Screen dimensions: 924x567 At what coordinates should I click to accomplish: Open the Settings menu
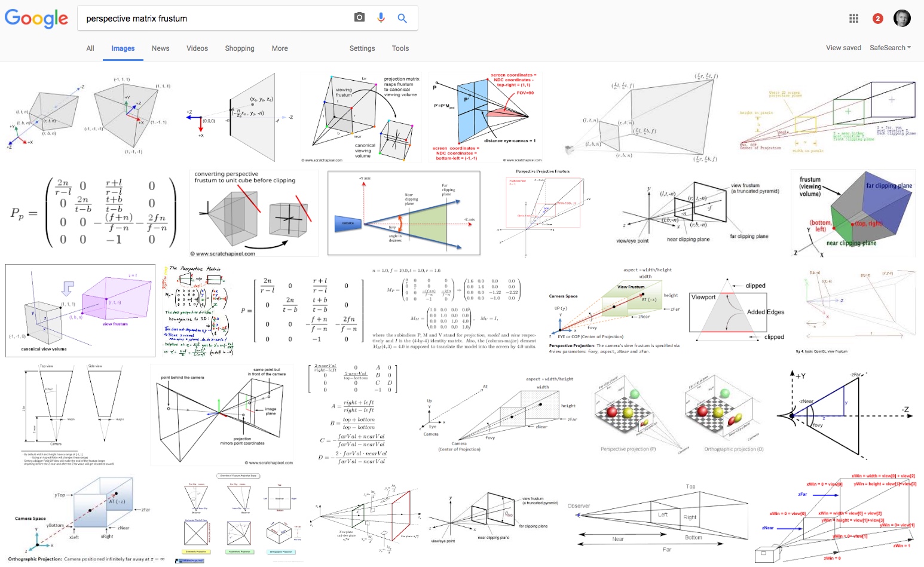click(x=362, y=48)
